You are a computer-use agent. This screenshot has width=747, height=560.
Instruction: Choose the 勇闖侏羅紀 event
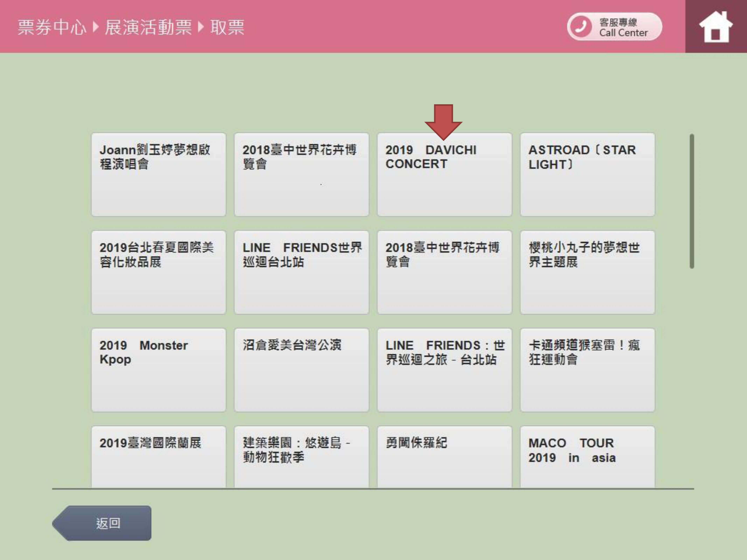(x=444, y=457)
